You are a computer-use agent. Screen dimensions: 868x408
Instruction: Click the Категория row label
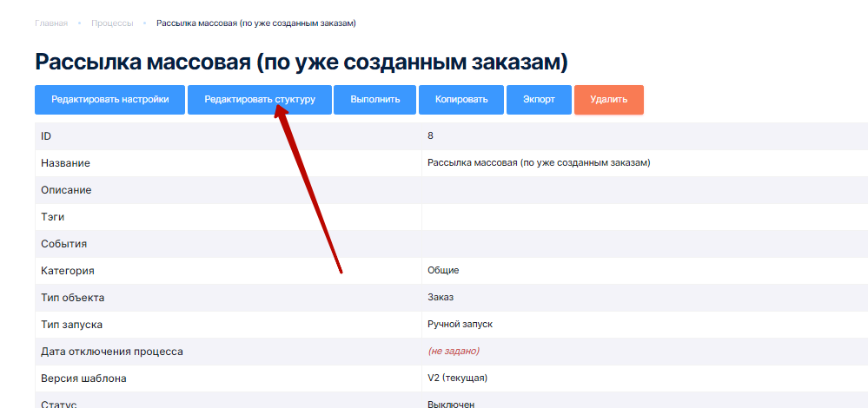(68, 271)
